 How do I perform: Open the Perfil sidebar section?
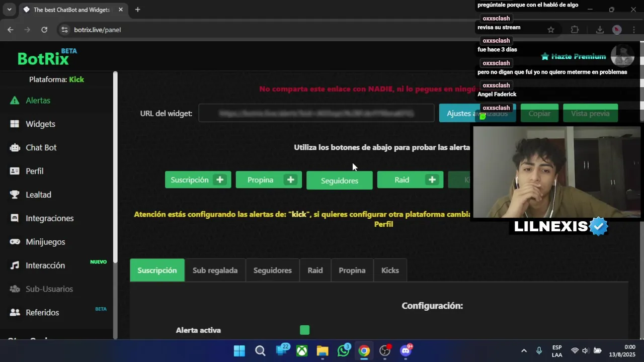(x=34, y=171)
